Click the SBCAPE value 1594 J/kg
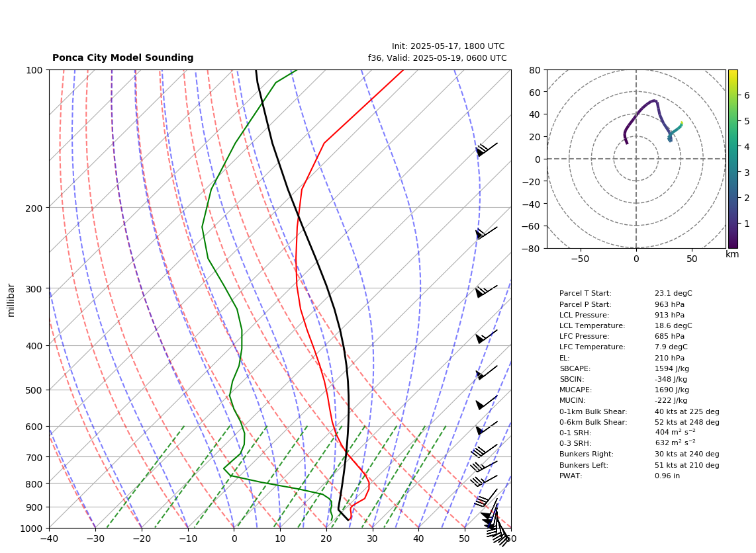The image size is (756, 553). pyautogui.click(x=672, y=368)
